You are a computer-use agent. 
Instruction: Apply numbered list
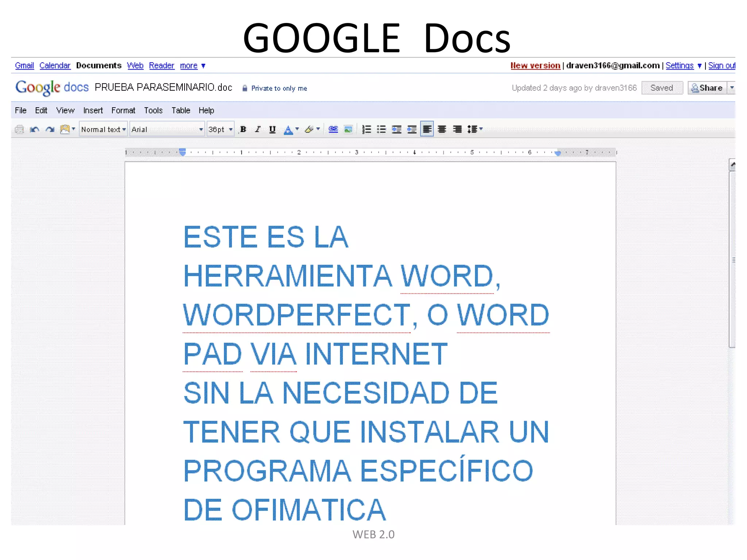tap(367, 129)
